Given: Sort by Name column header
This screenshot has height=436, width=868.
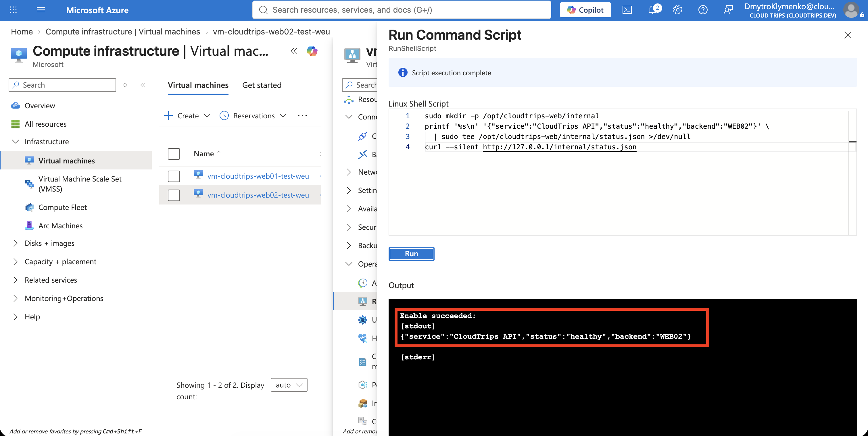Looking at the screenshot, I should [x=207, y=154].
